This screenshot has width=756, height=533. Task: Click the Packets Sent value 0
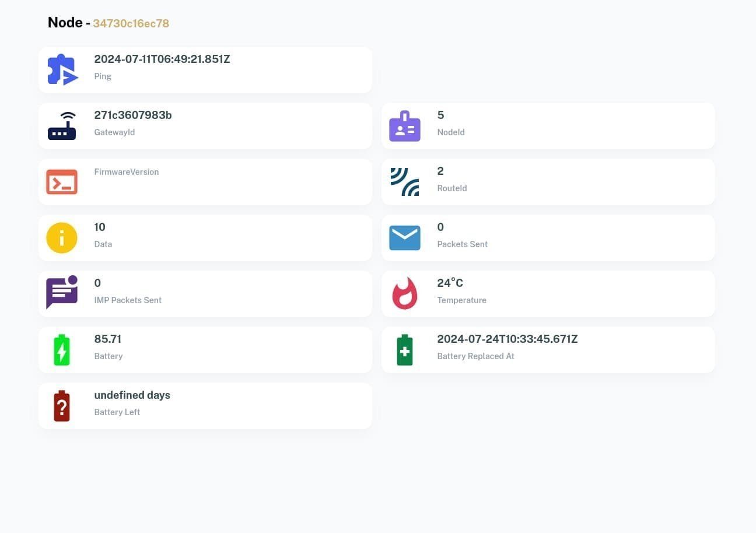pyautogui.click(x=440, y=227)
